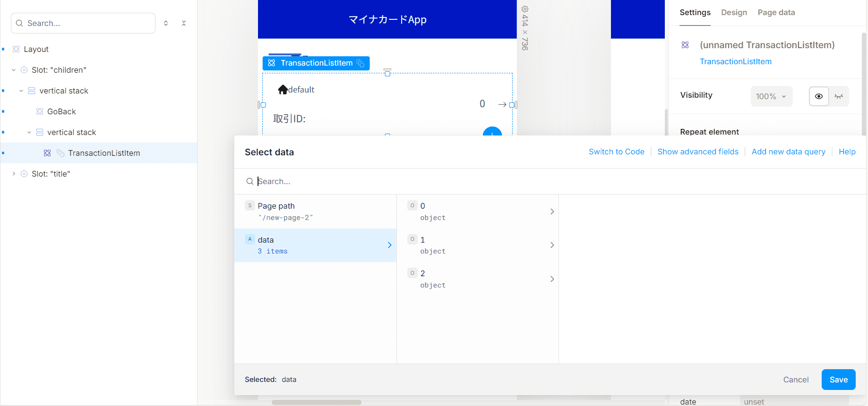Switch to the Page data tab
This screenshot has width=868, height=406.
(x=776, y=13)
